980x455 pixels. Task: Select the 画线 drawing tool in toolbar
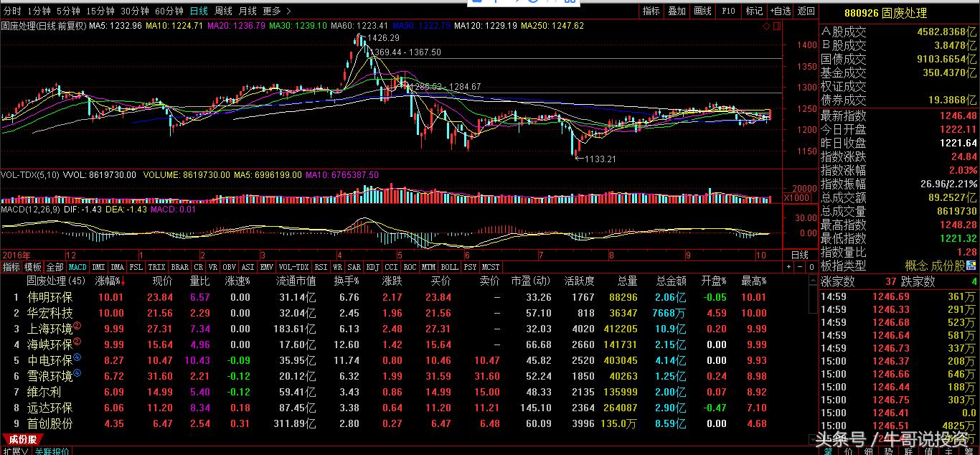coord(702,11)
